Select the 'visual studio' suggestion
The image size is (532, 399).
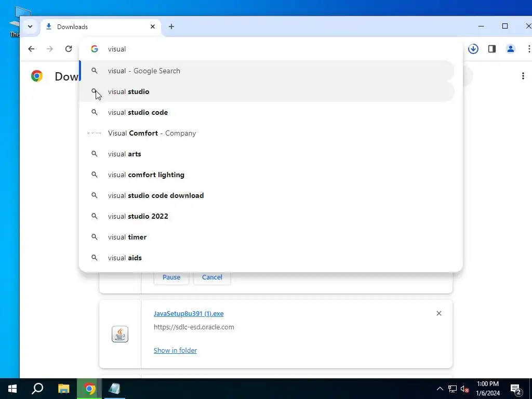pos(267,91)
